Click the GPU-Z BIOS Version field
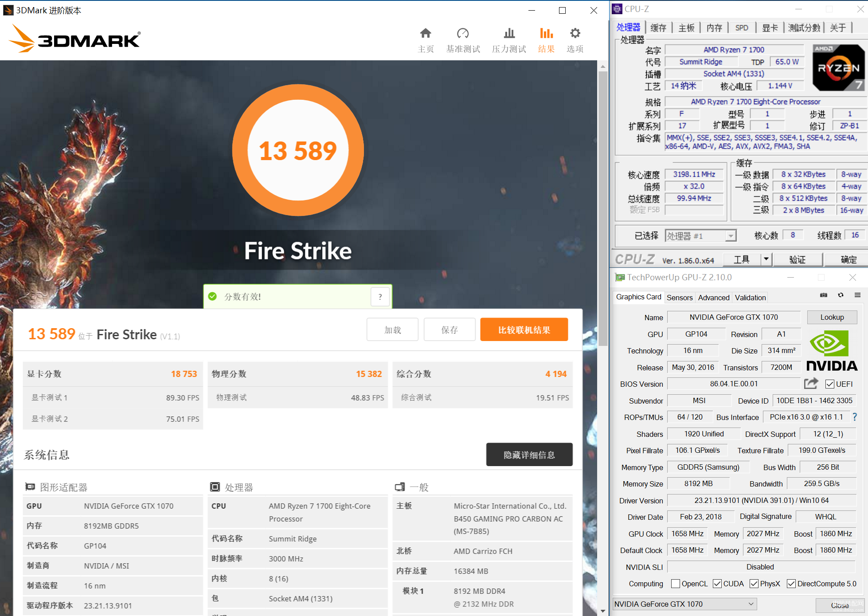 pos(734,384)
